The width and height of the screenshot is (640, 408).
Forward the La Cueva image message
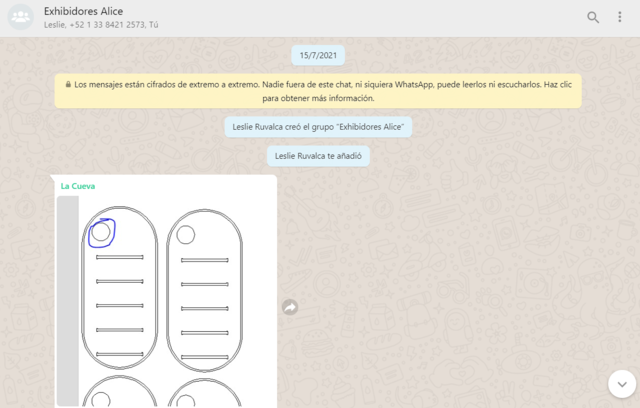[x=290, y=307]
